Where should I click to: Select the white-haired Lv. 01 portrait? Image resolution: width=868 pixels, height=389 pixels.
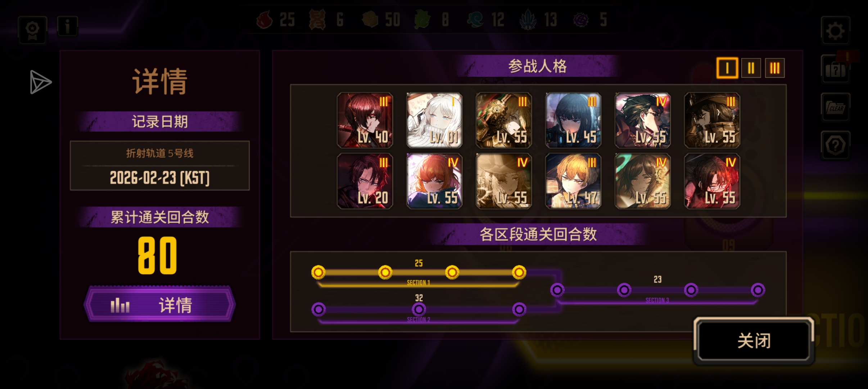coord(434,120)
